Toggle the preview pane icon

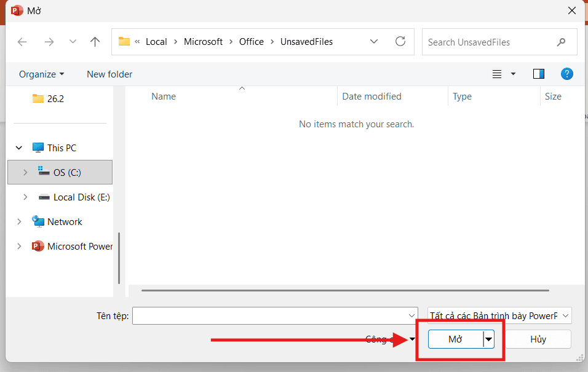[x=539, y=74]
